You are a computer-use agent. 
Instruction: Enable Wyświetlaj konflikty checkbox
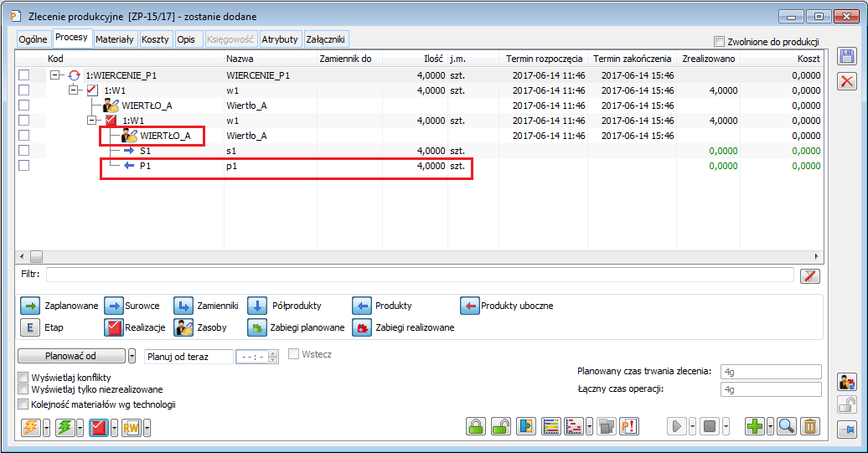pyautogui.click(x=23, y=378)
